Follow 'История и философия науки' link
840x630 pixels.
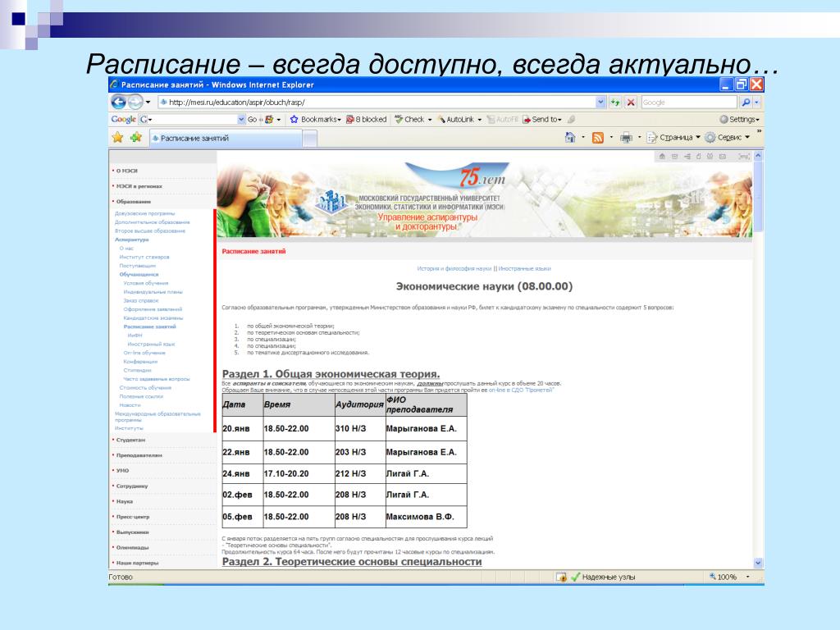click(x=454, y=268)
